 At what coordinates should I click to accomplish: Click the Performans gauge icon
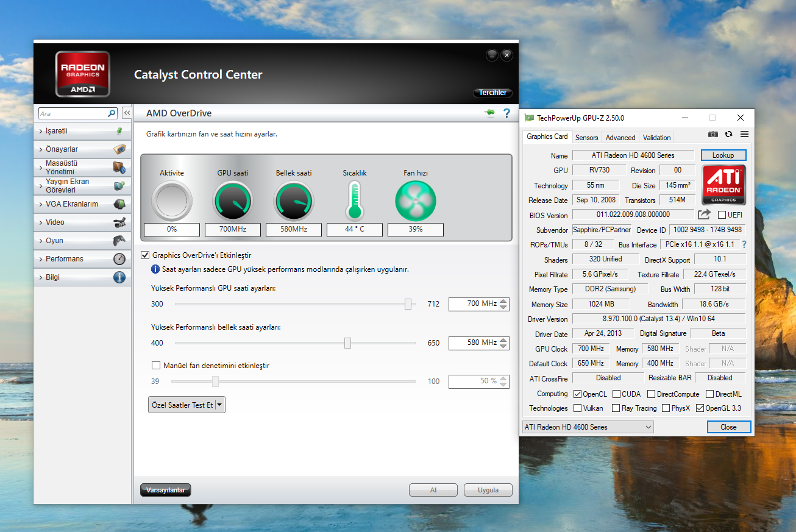(x=119, y=259)
